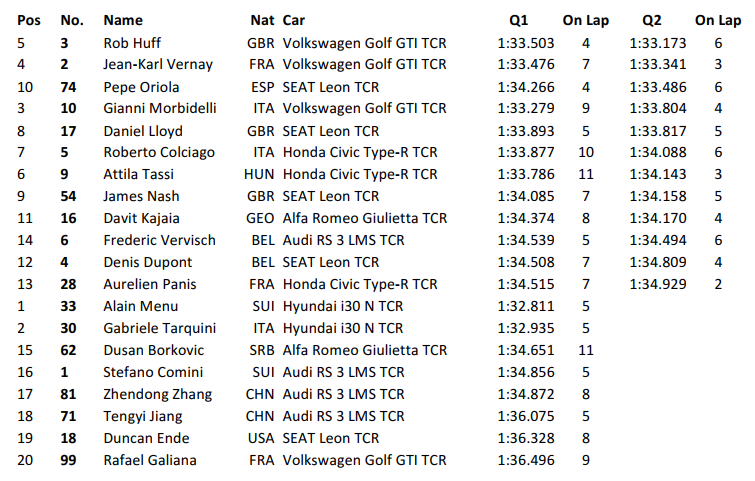Select Gabriele Tarquini's name
This screenshot has width=755, height=481.
tap(159, 328)
